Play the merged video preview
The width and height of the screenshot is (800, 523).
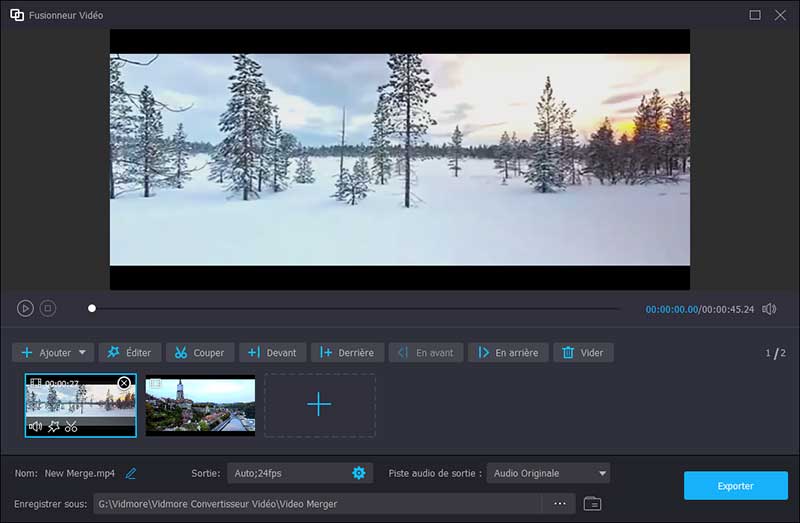(25, 309)
